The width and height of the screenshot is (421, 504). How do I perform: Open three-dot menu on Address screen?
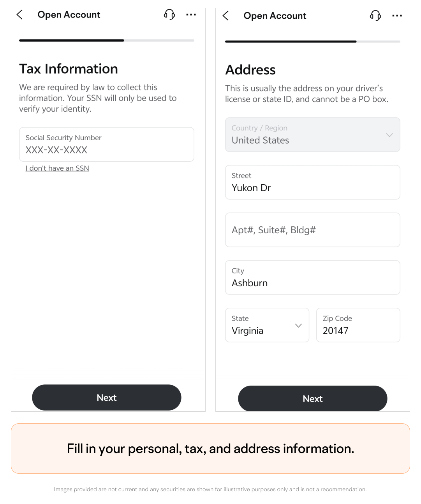(x=397, y=16)
